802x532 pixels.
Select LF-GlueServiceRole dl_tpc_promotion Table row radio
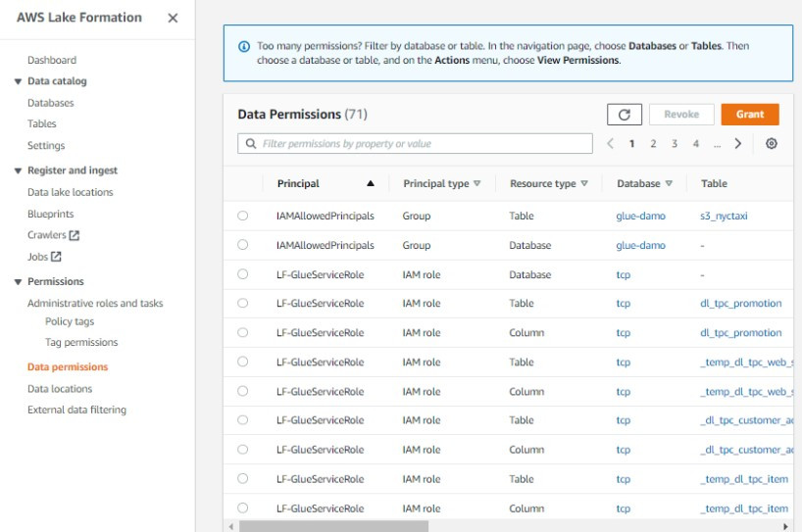(242, 304)
